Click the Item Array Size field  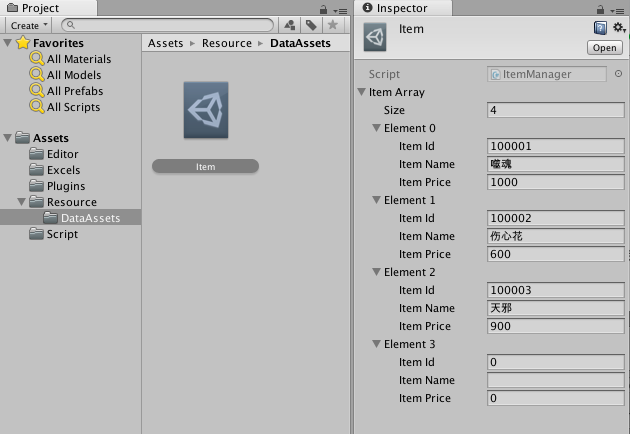tap(556, 110)
